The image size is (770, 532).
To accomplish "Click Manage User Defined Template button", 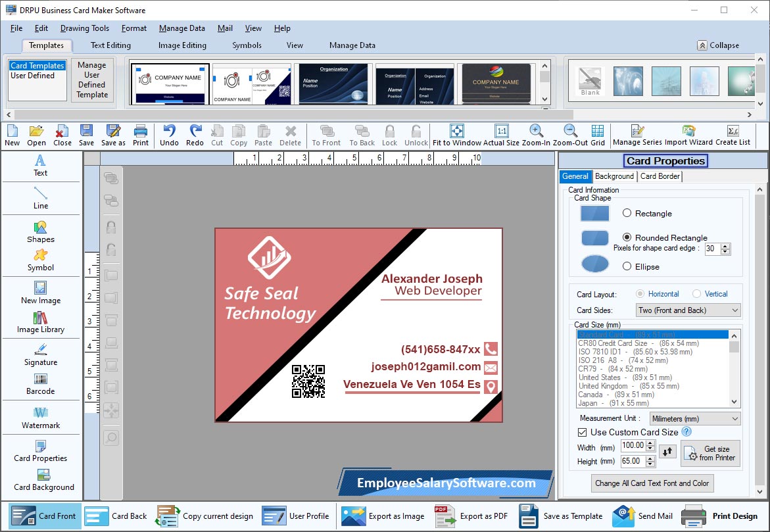I will [x=92, y=80].
